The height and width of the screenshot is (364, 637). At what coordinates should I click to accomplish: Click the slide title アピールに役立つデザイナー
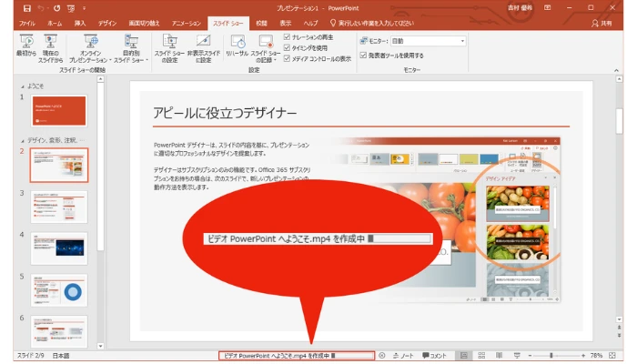point(225,113)
